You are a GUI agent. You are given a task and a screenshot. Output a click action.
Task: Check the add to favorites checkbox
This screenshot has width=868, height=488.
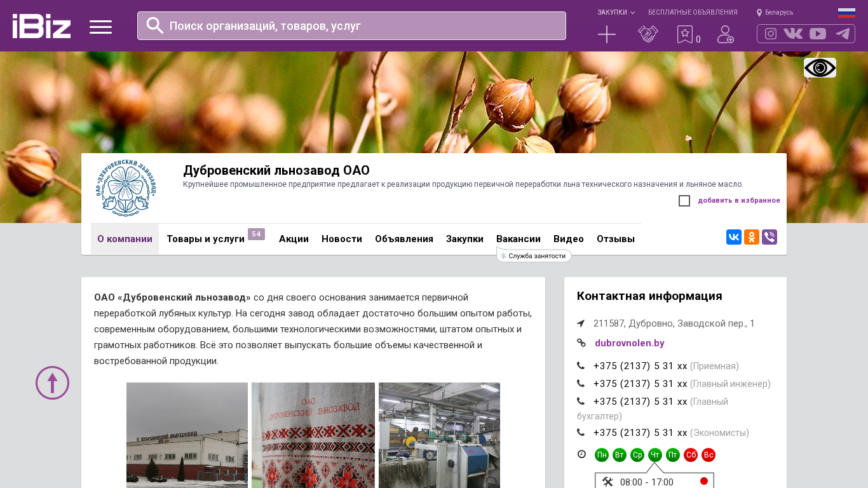(x=684, y=201)
